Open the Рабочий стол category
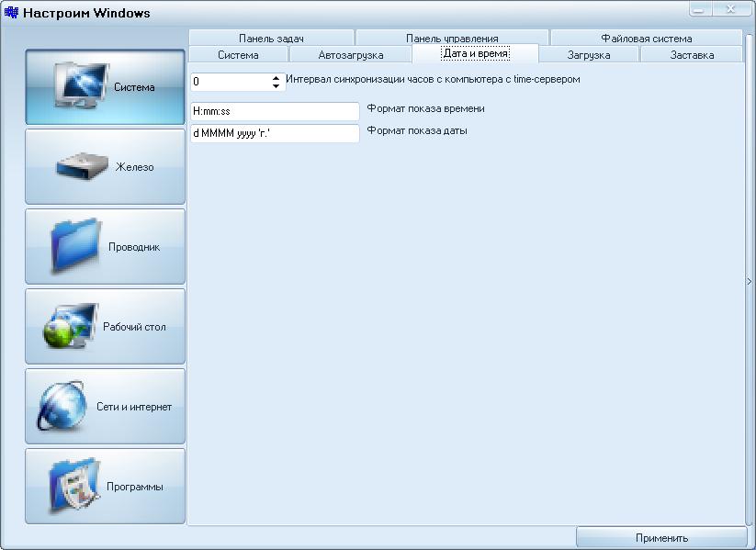756x550 pixels. pyautogui.click(x=105, y=326)
